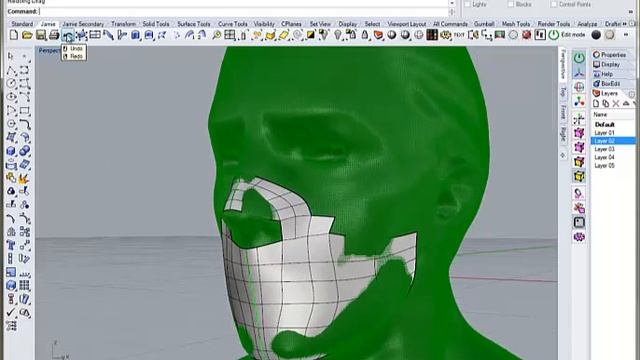The width and height of the screenshot is (640, 360).
Task: Switch to the Jamie Secondary tab
Action: point(83,24)
